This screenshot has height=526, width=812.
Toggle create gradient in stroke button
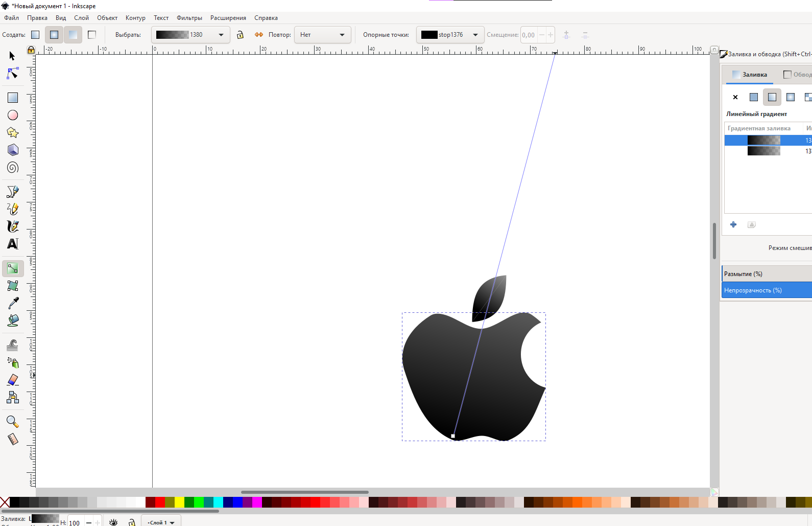(92, 35)
